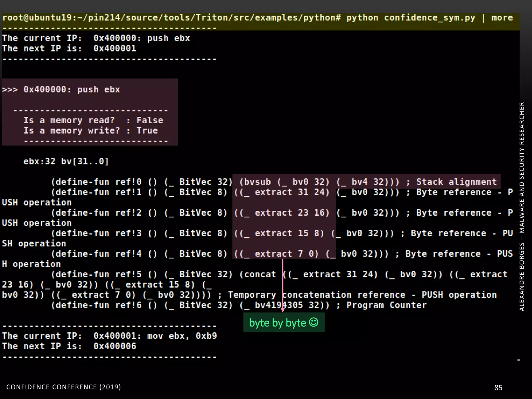Viewport: 532px width, 399px height.
Task: Click the '(_ extract 31 24)' text on ref!1 line
Action: tap(284, 192)
